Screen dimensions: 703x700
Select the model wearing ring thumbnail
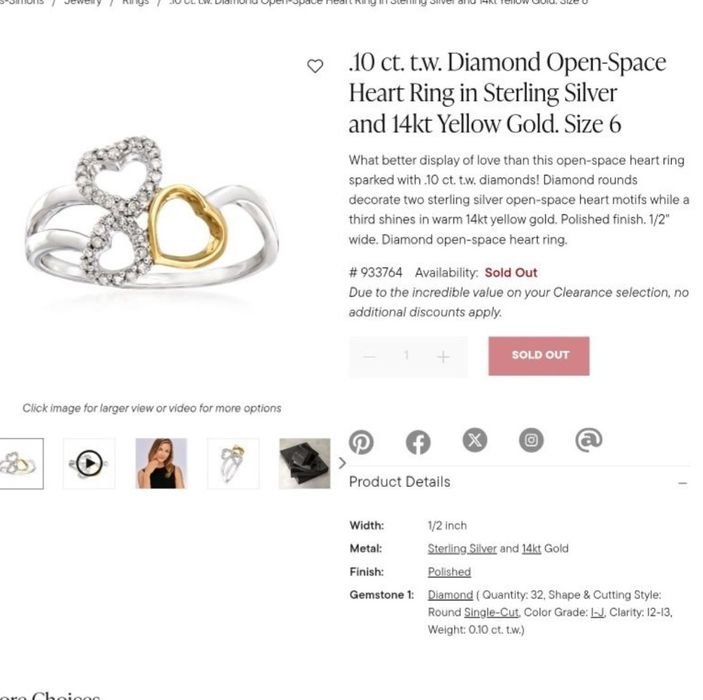pos(161,463)
